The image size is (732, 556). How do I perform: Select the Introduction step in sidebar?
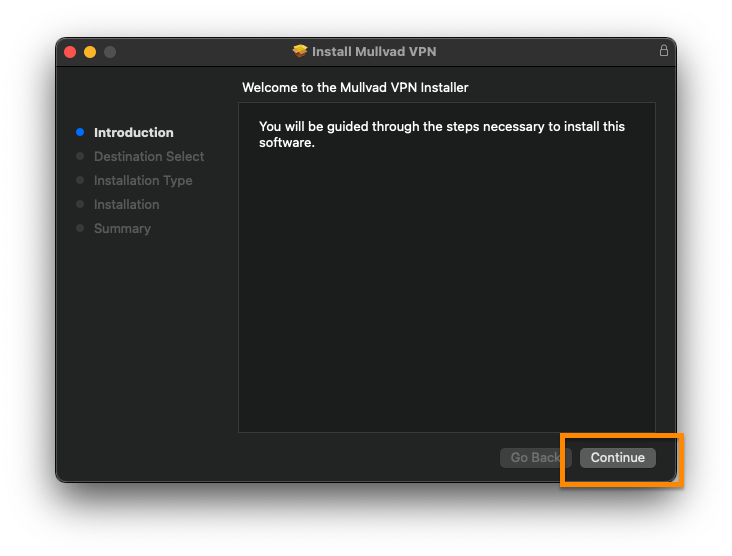pyautogui.click(x=133, y=132)
